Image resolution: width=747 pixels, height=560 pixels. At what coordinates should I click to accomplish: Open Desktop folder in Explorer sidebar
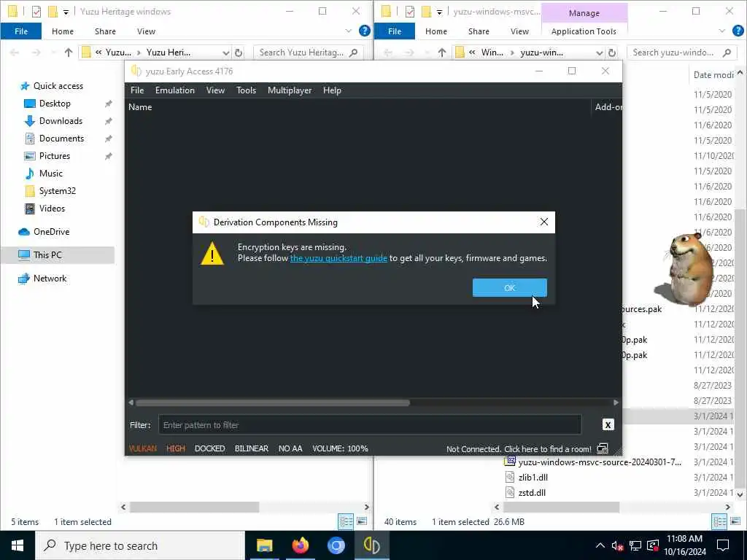(55, 104)
